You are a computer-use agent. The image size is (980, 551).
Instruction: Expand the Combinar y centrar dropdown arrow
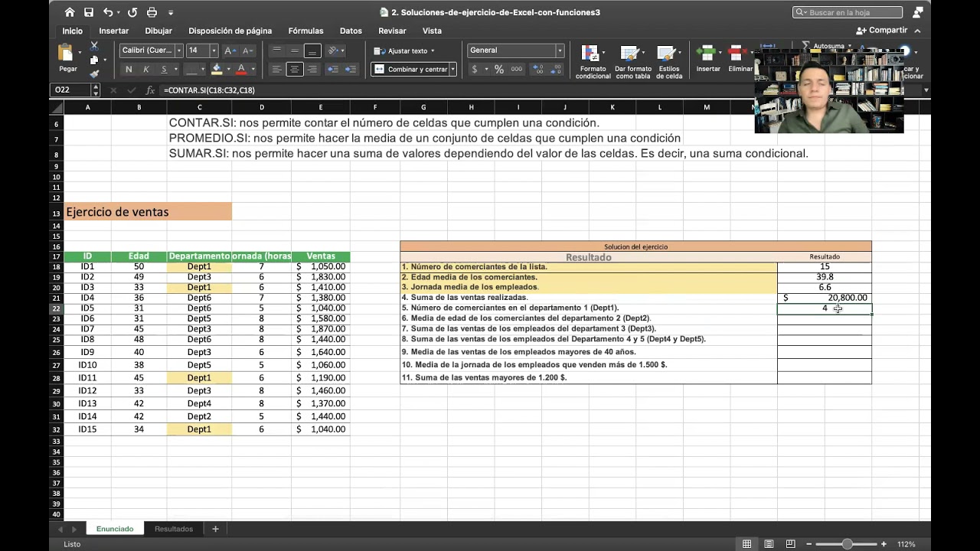coord(452,69)
